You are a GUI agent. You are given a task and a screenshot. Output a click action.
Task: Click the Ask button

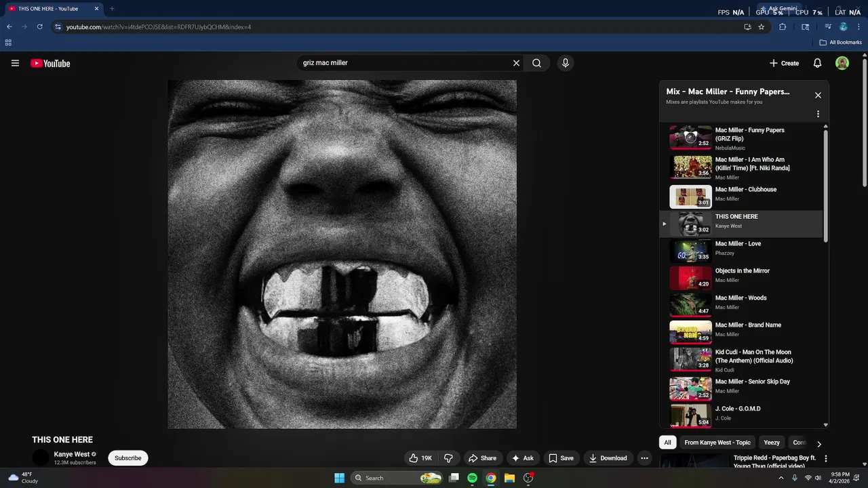point(523,458)
